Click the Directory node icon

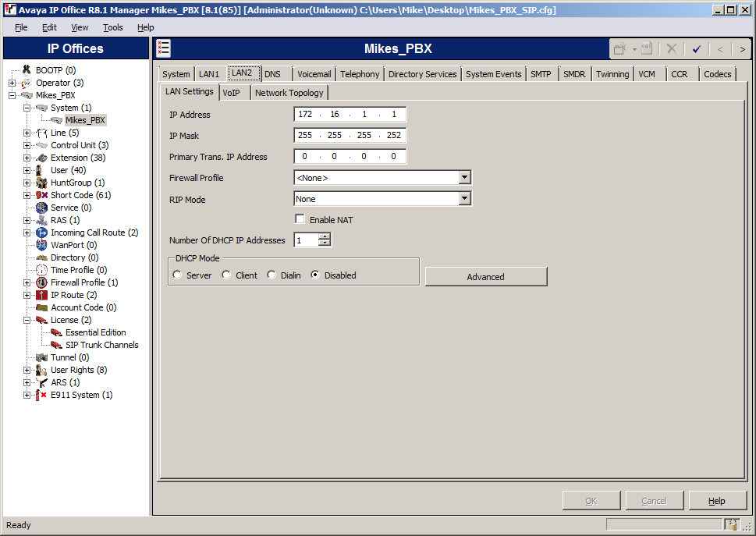click(x=42, y=258)
